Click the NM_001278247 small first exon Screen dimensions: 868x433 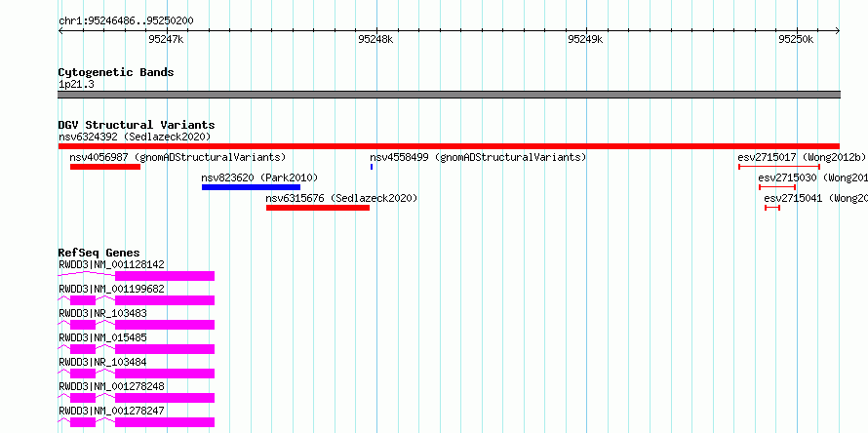coord(83,422)
